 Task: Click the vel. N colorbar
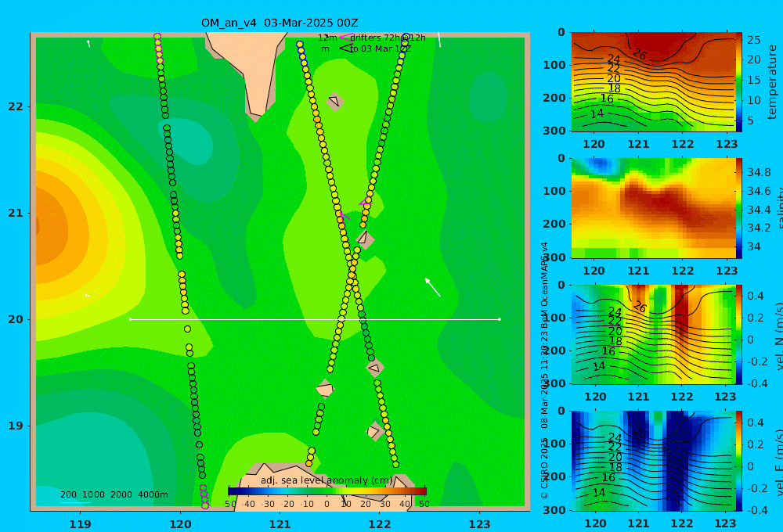tap(739, 334)
